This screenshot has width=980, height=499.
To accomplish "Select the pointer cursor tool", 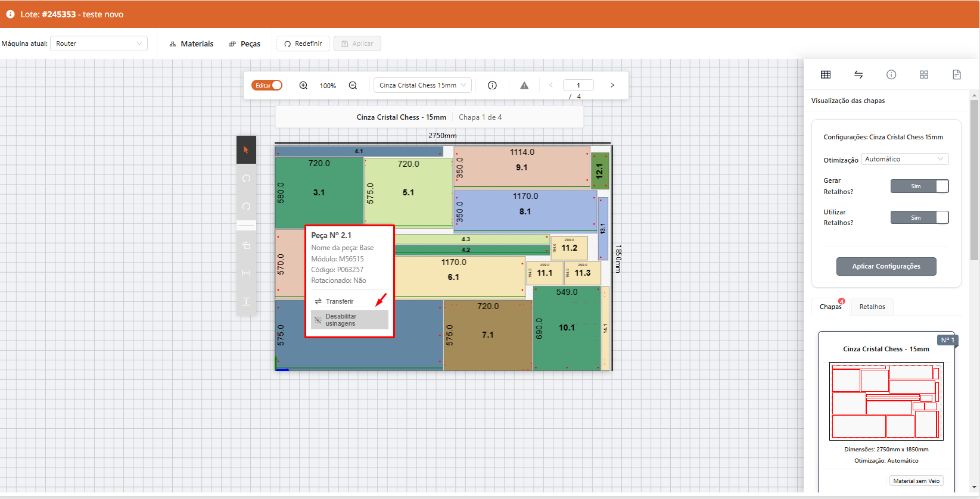I will pyautogui.click(x=246, y=150).
